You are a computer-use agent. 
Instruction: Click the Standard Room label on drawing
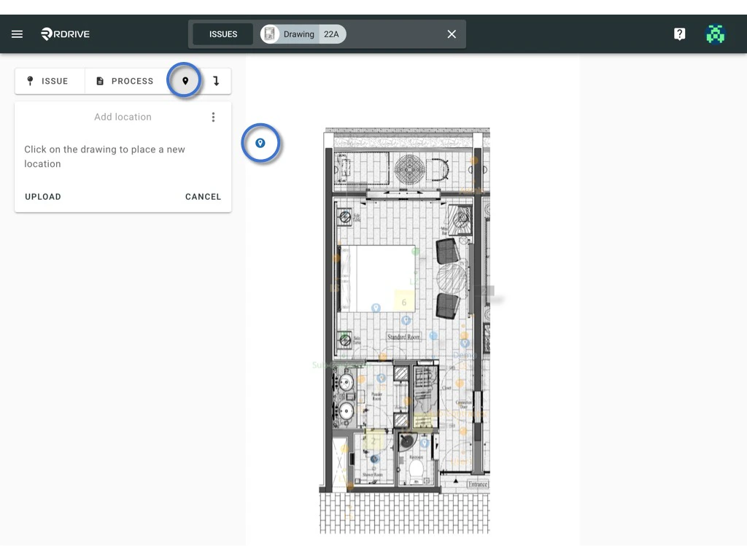403,337
